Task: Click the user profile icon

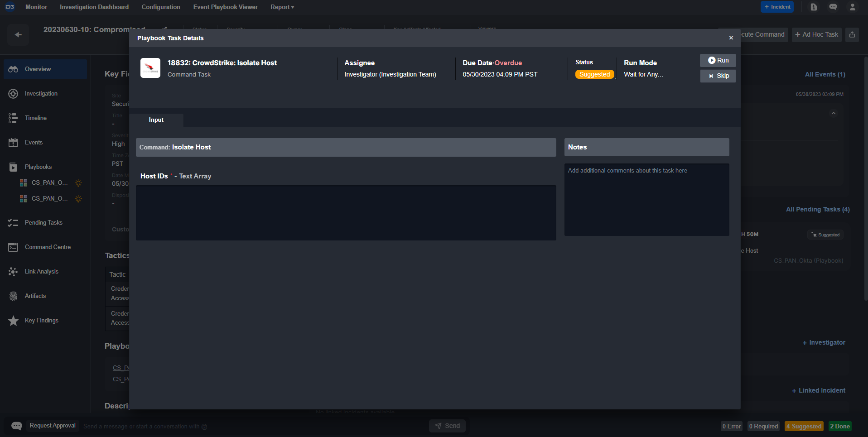Action: tap(852, 7)
